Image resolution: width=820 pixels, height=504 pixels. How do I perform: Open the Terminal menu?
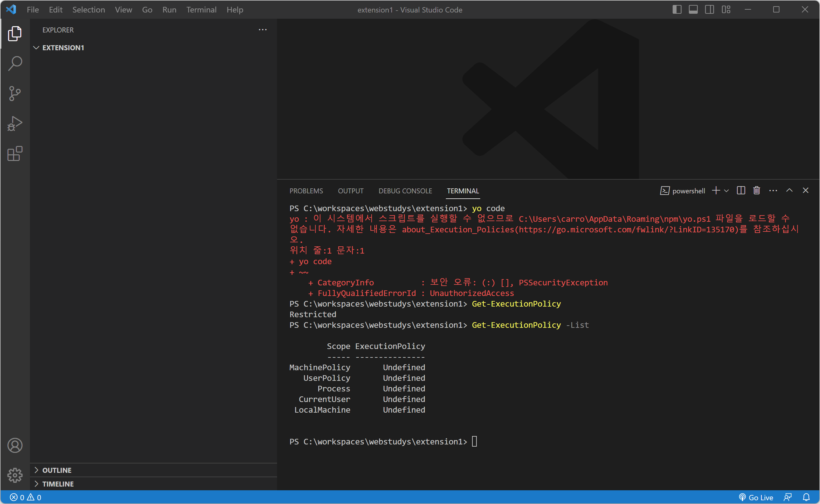coord(201,10)
